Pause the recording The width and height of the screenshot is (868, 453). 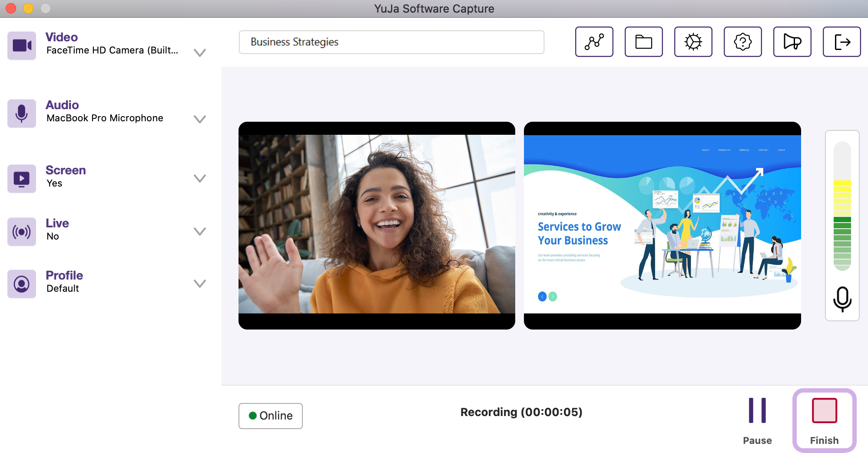[x=757, y=420]
